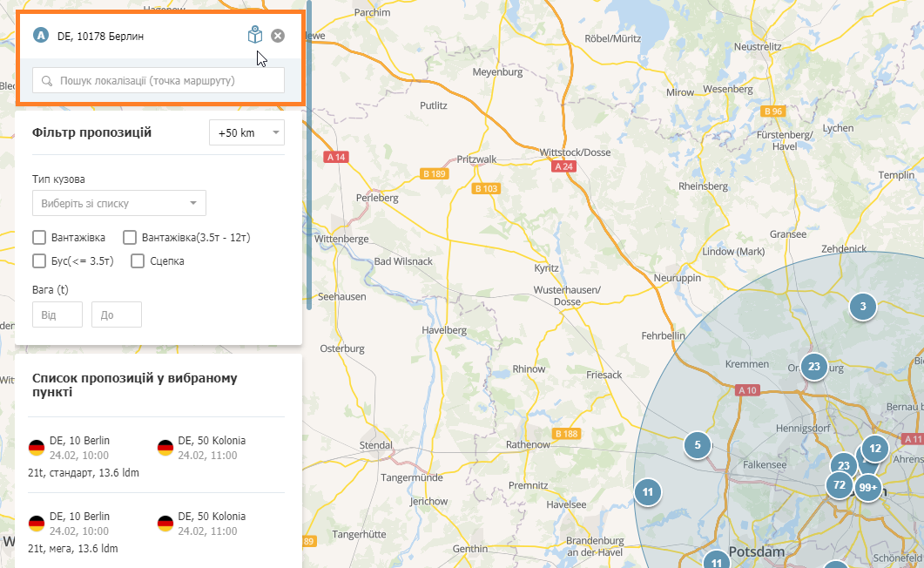
Task: Click the До weight field
Action: coord(117,314)
